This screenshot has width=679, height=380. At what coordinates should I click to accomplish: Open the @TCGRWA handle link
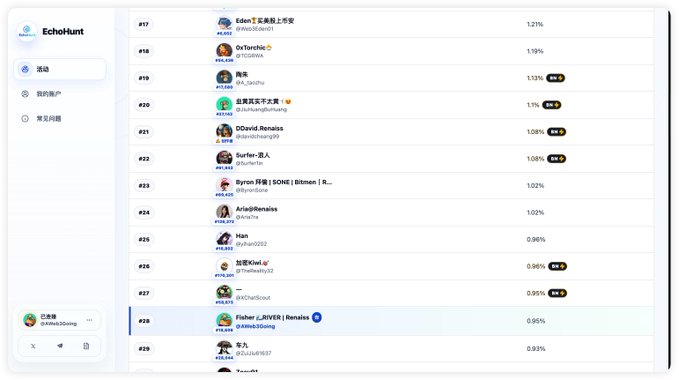point(249,55)
